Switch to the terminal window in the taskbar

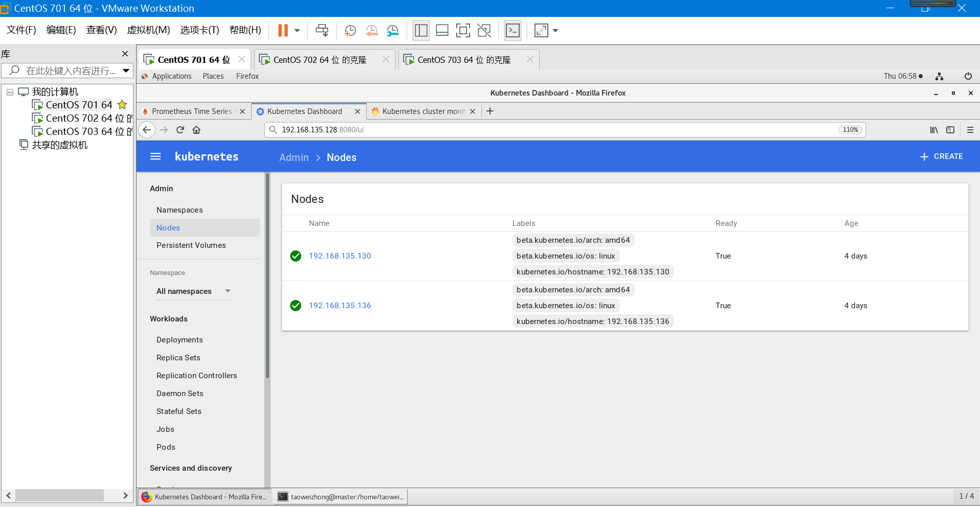click(341, 497)
